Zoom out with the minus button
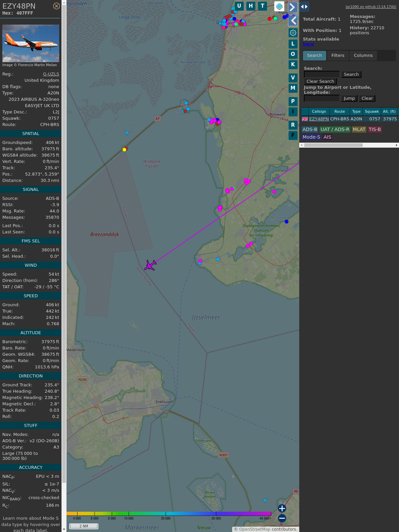Image resolution: width=399 pixels, height=532 pixels. 282,518
